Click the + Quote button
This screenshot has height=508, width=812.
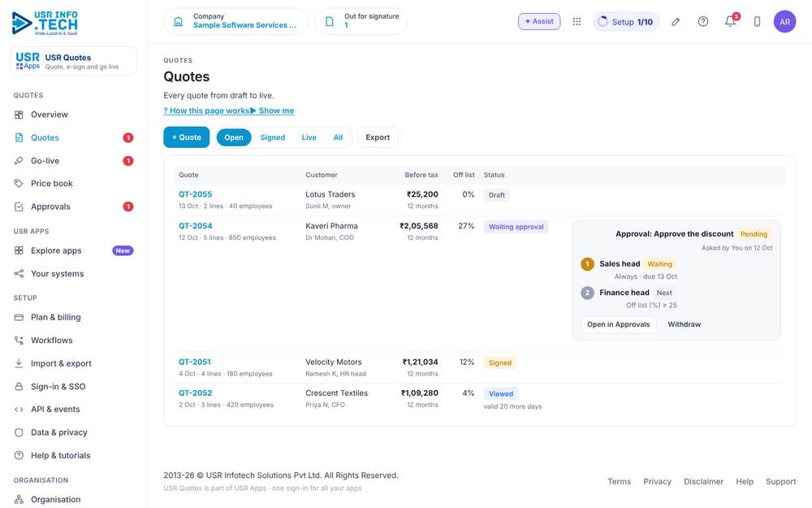point(187,137)
